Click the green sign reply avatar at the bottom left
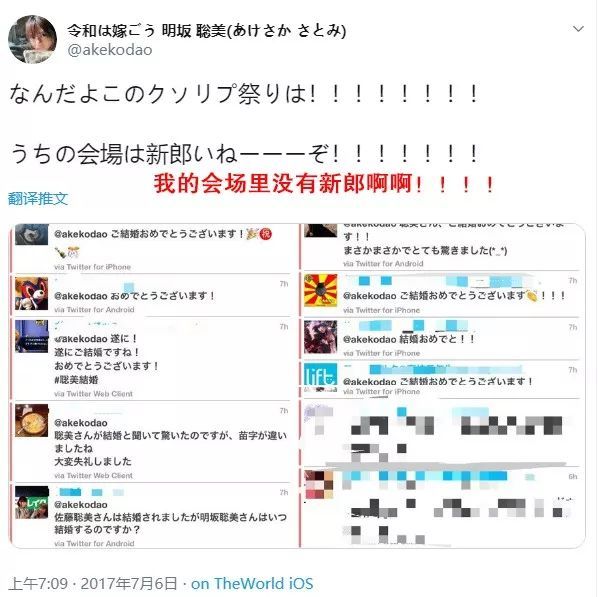Screen dimensions: 598x597 tap(32, 502)
